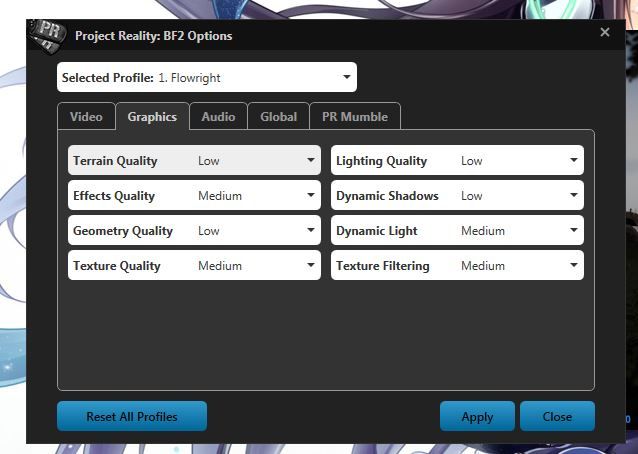Close the BF2 Options window
Image resolution: width=638 pixels, height=454 pixels.
tap(604, 32)
